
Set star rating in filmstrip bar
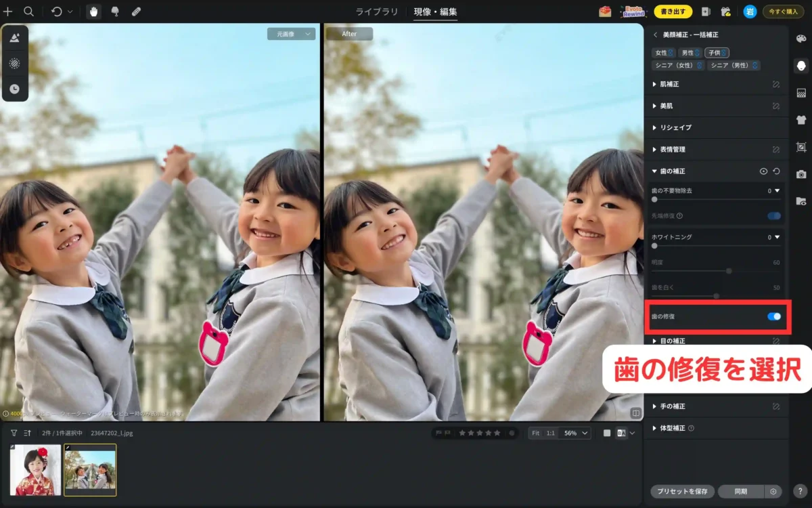pos(480,433)
